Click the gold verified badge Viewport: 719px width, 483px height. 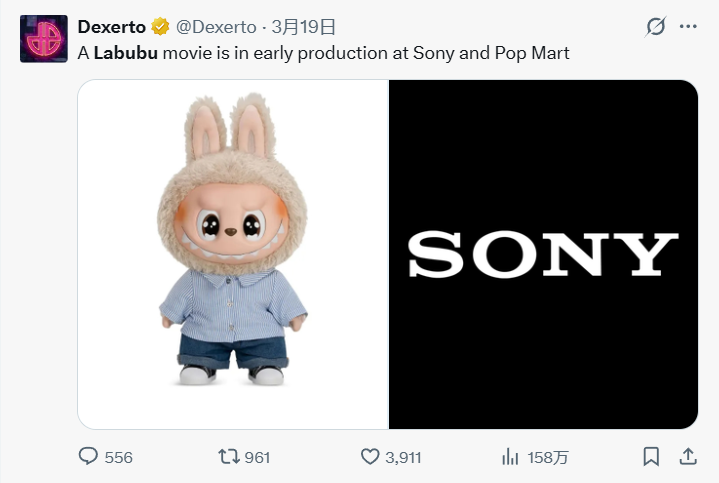(159, 27)
